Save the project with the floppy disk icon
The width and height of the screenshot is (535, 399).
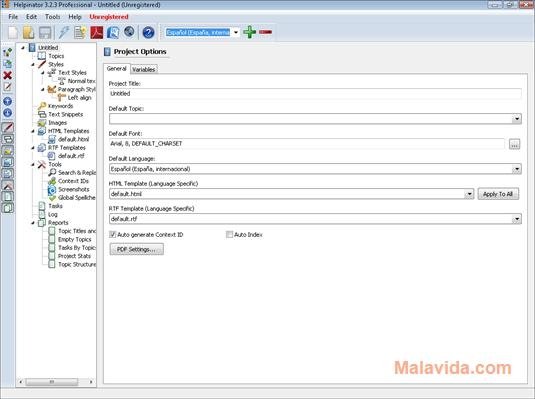coord(45,32)
